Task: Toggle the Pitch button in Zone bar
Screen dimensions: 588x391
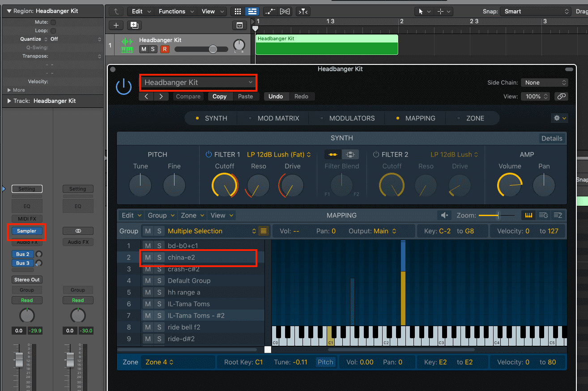Action: point(325,362)
